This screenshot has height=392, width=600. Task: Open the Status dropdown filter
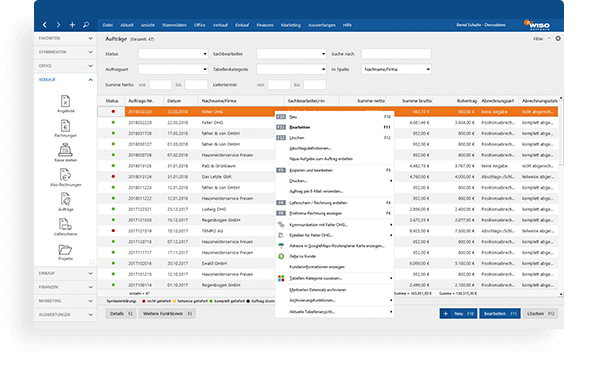173,54
